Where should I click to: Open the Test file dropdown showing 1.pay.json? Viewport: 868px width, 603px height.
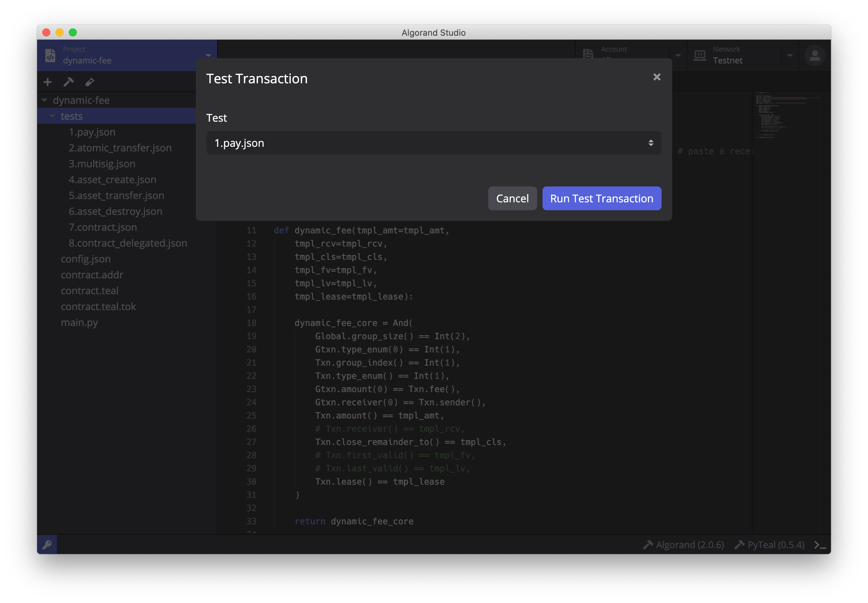[433, 143]
